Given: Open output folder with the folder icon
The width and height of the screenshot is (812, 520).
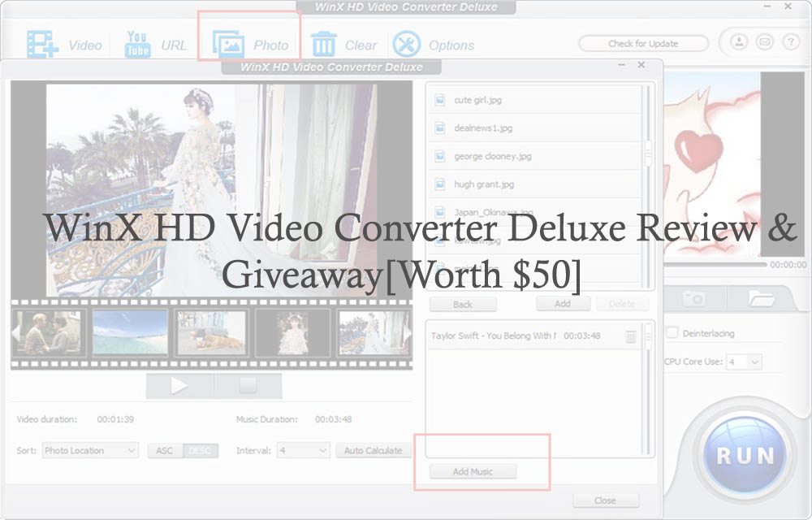Looking at the screenshot, I should point(762,299).
